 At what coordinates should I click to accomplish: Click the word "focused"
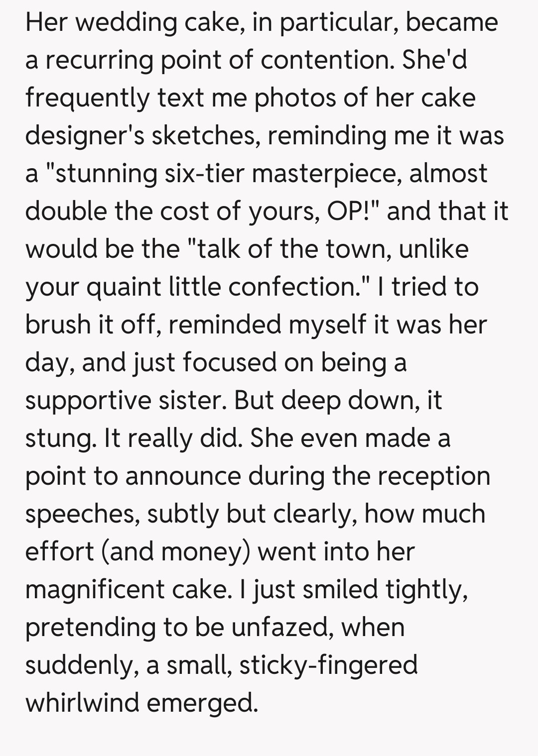pos(230,363)
